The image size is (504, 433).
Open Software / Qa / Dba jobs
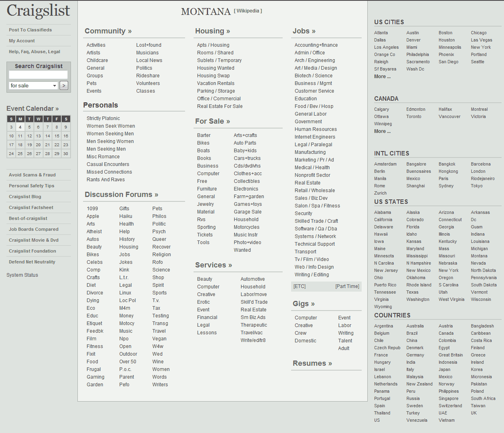pos(316,229)
